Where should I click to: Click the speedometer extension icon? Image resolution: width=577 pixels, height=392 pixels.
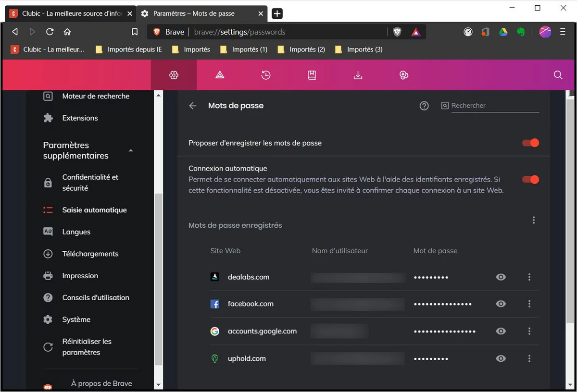(468, 32)
